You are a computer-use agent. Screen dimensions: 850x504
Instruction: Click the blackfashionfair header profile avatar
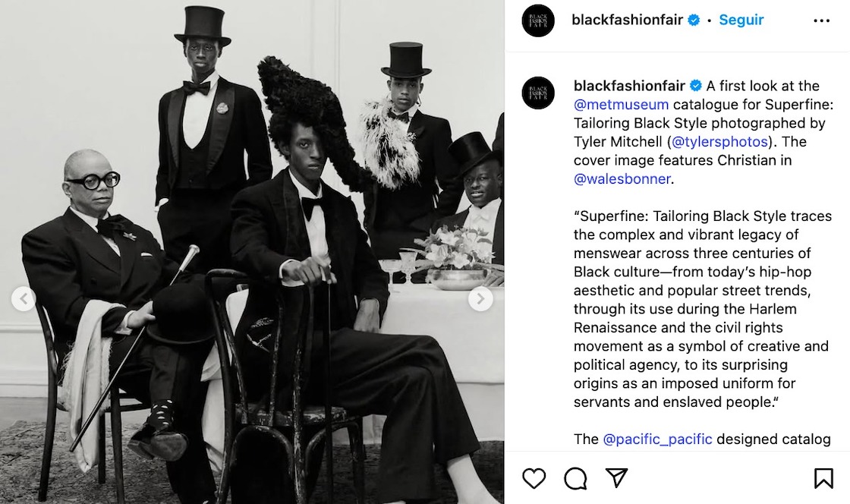[538, 20]
